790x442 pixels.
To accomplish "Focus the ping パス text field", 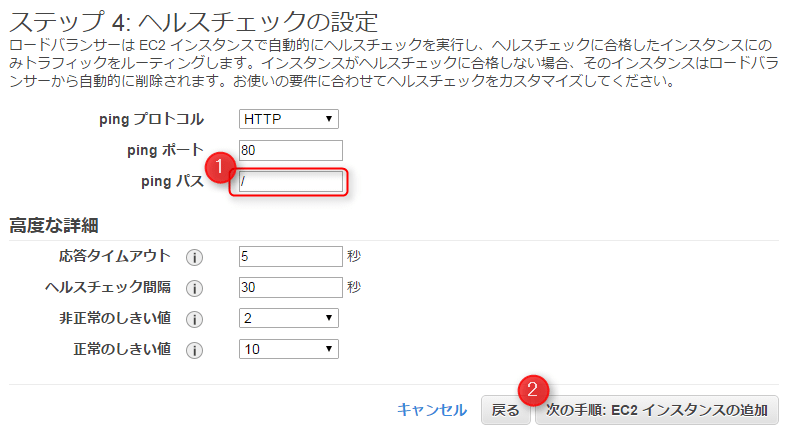I will pyautogui.click(x=291, y=182).
